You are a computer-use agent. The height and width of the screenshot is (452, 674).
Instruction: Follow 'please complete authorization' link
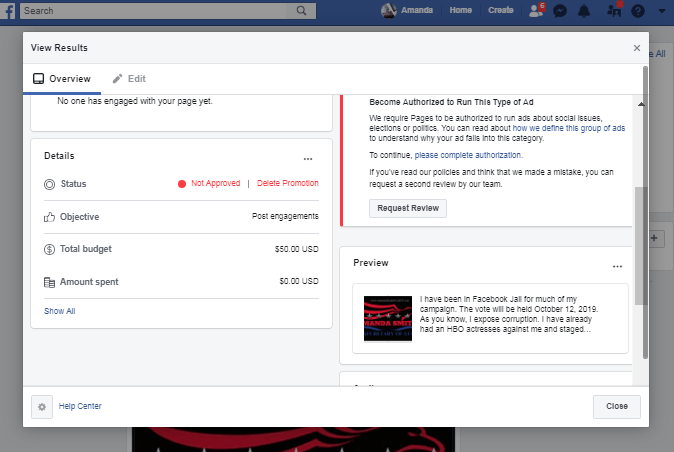[468, 155]
